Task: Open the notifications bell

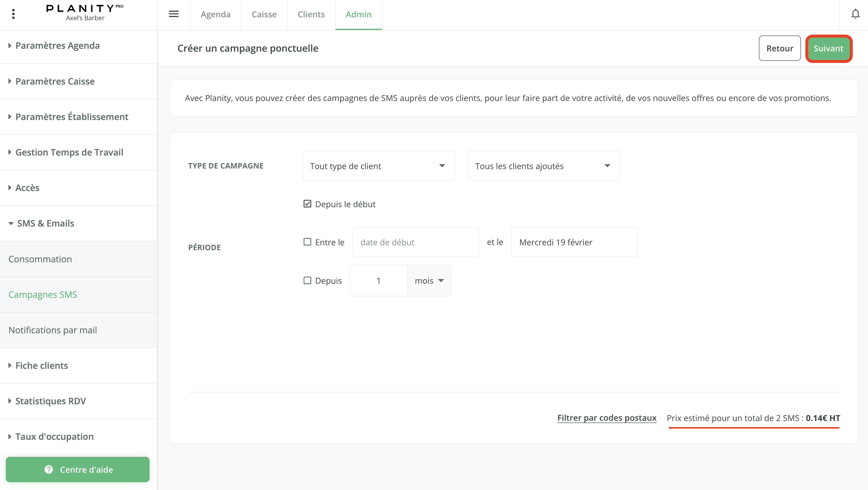Action: tap(855, 14)
